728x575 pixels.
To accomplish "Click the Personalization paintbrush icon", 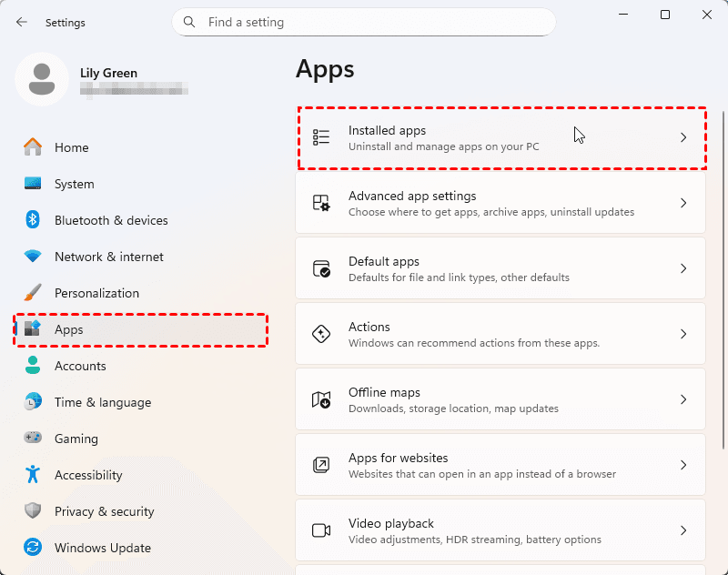I will tap(33, 293).
